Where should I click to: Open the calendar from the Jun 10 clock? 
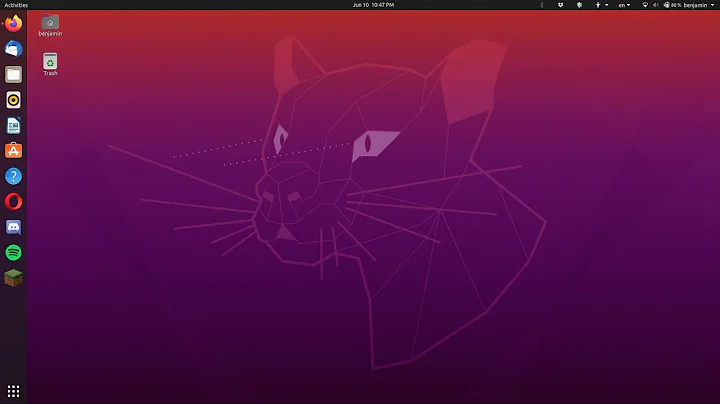[374, 5]
